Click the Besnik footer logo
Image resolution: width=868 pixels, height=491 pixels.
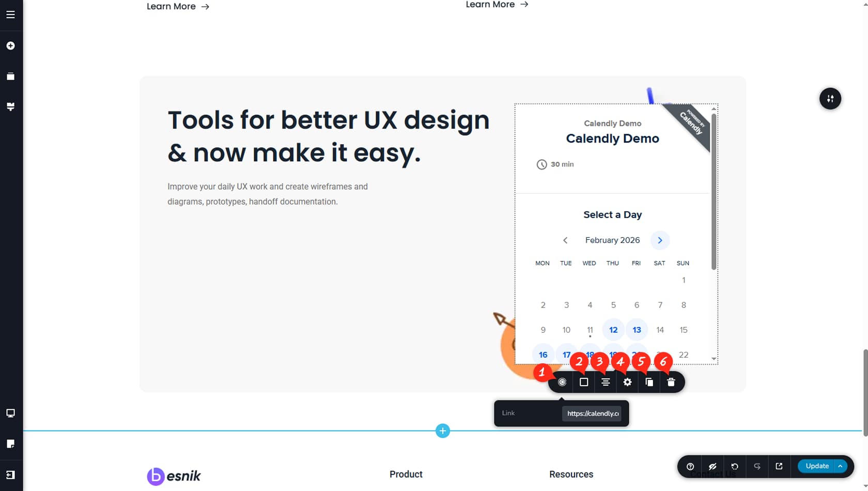coord(174,476)
